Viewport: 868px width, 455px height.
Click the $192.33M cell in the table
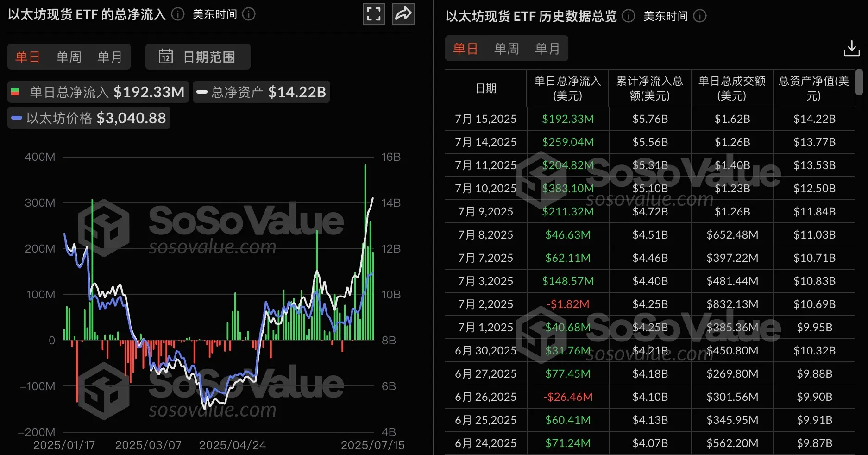pos(568,119)
